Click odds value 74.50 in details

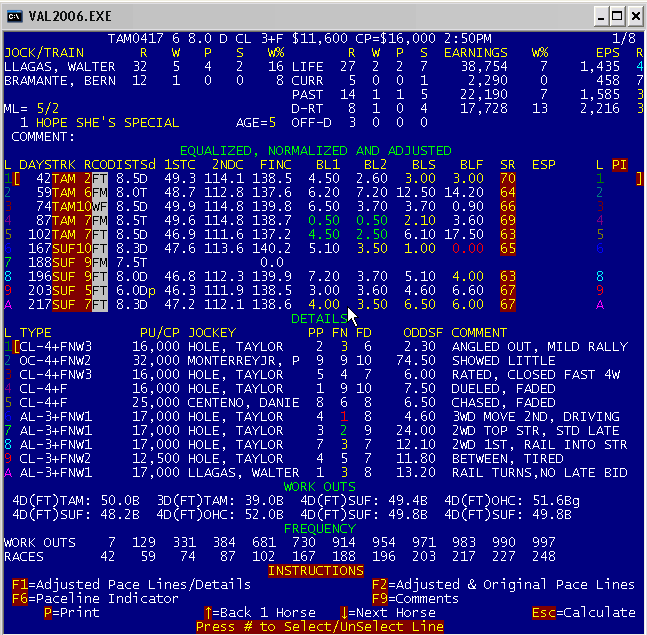[x=416, y=361]
